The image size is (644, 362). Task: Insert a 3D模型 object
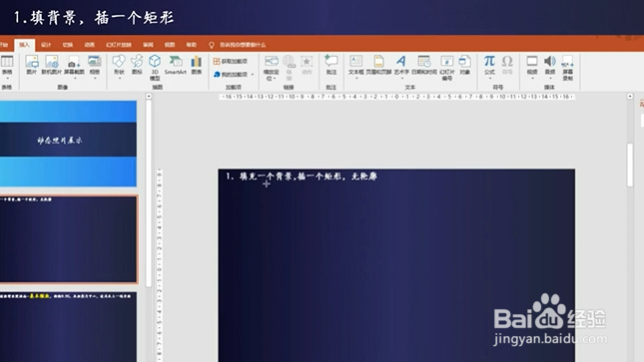click(155, 67)
